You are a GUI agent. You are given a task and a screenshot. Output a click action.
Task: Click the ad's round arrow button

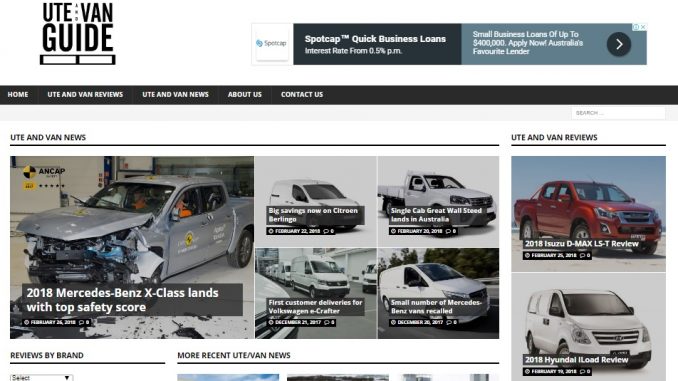coord(618,44)
